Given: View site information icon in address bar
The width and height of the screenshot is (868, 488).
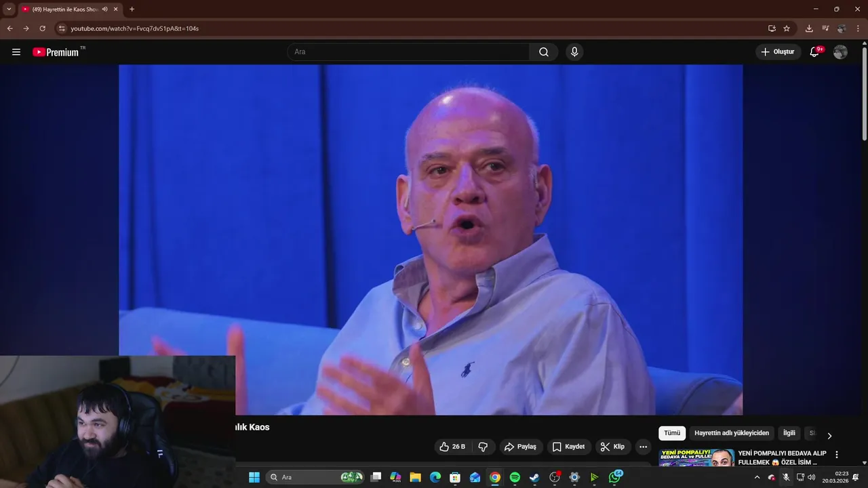Looking at the screenshot, I should coord(62,28).
